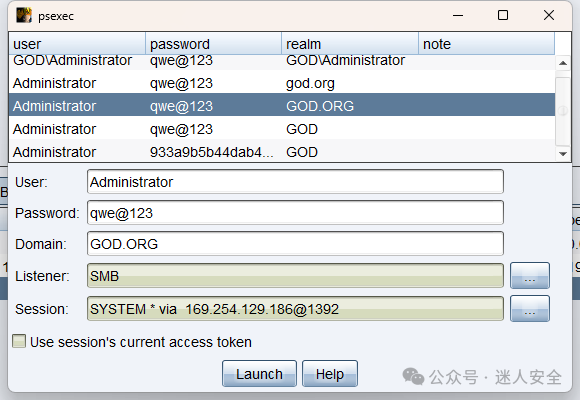Click the realm column header
The height and width of the screenshot is (400, 580).
pyautogui.click(x=350, y=44)
